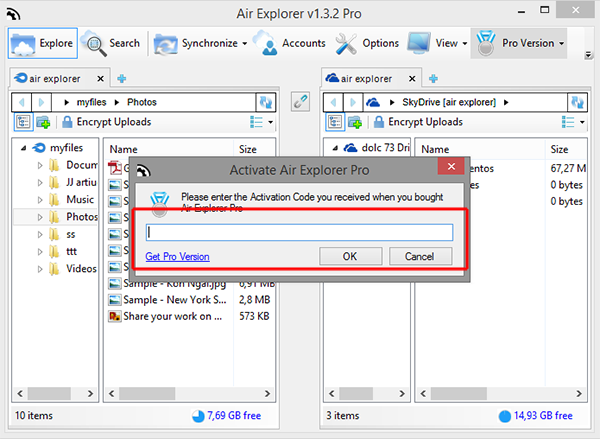Switch to the Explore toolbar tab
This screenshot has width=600, height=439.
43,43
